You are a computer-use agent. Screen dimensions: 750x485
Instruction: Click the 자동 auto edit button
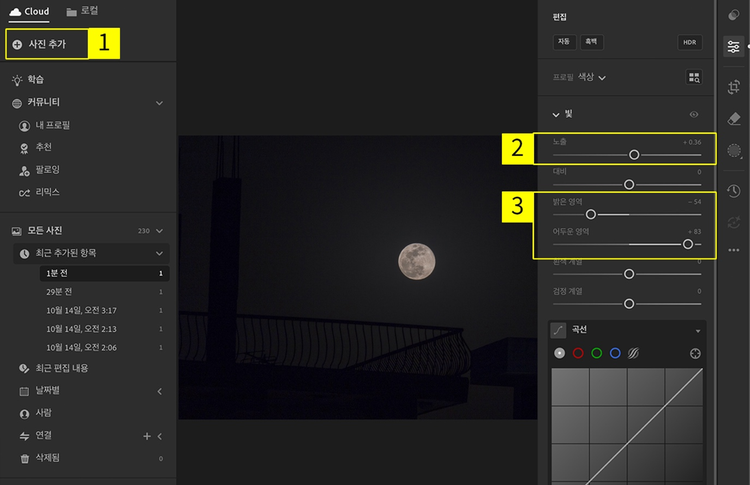coord(564,42)
